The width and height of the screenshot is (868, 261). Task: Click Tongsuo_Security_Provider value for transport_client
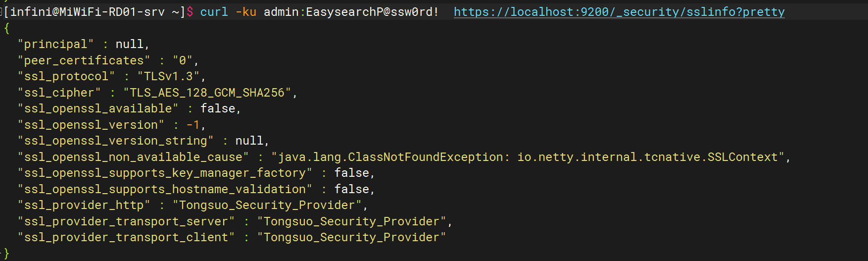(x=351, y=237)
